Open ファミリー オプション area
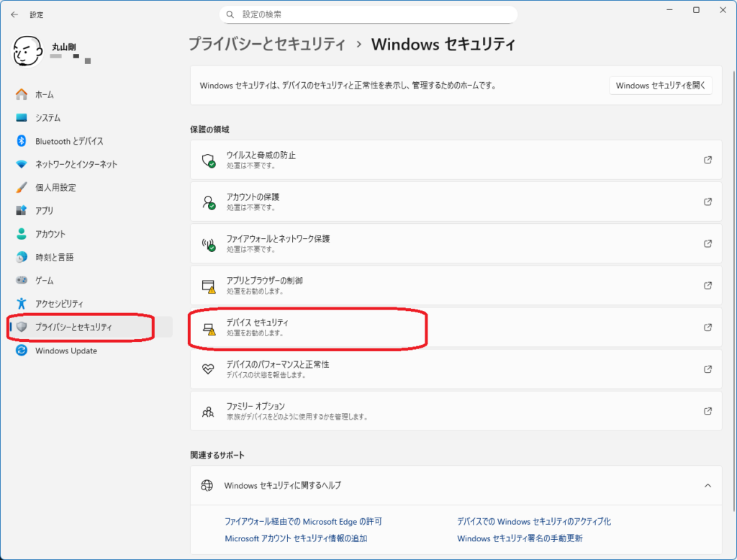The height and width of the screenshot is (560, 737). (x=456, y=411)
